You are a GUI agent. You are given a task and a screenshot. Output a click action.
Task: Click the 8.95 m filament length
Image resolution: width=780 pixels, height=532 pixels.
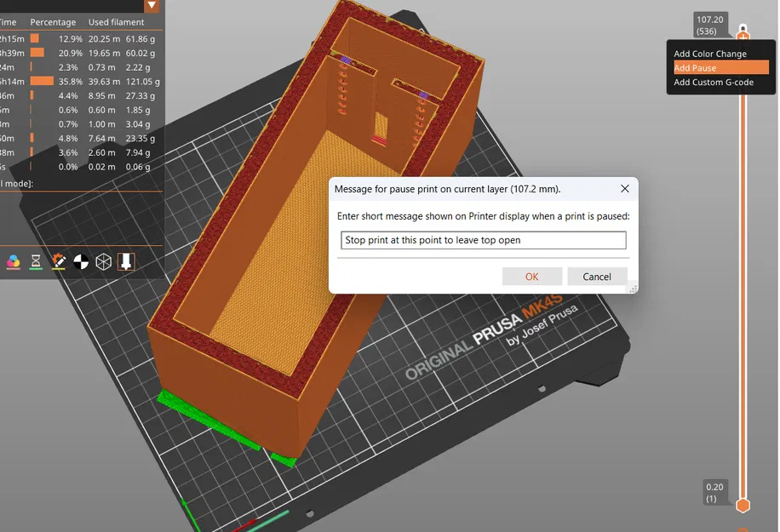point(101,95)
